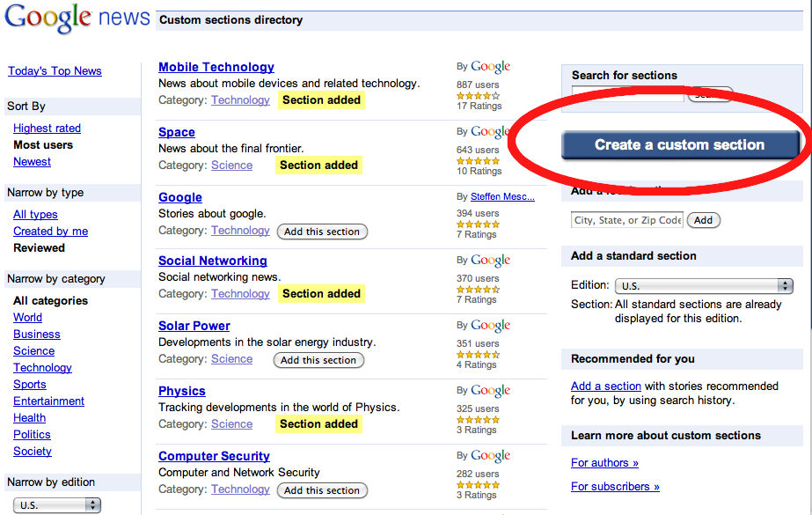Click the City, State, or Zip Code field
The width and height of the screenshot is (812, 515).
pyautogui.click(x=626, y=220)
